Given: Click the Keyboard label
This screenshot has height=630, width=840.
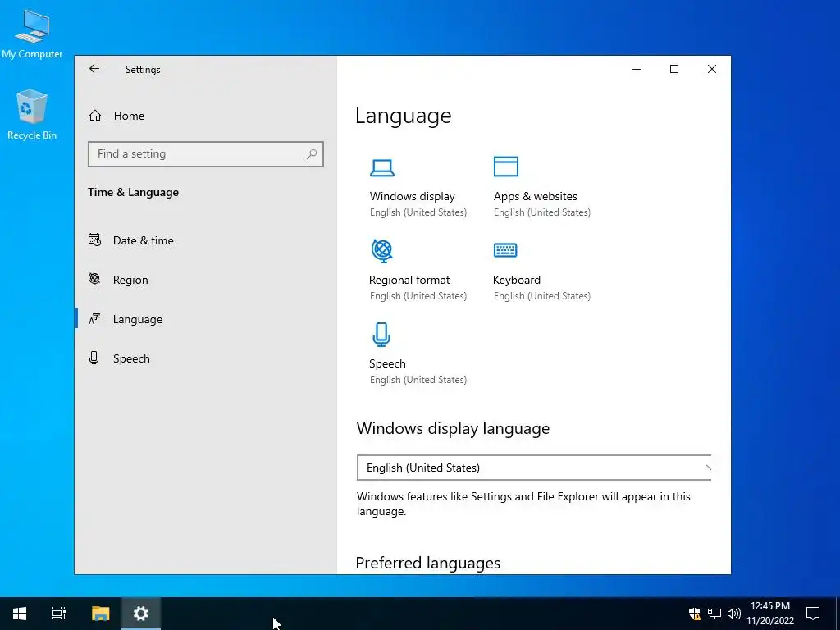Looking at the screenshot, I should (x=517, y=281).
